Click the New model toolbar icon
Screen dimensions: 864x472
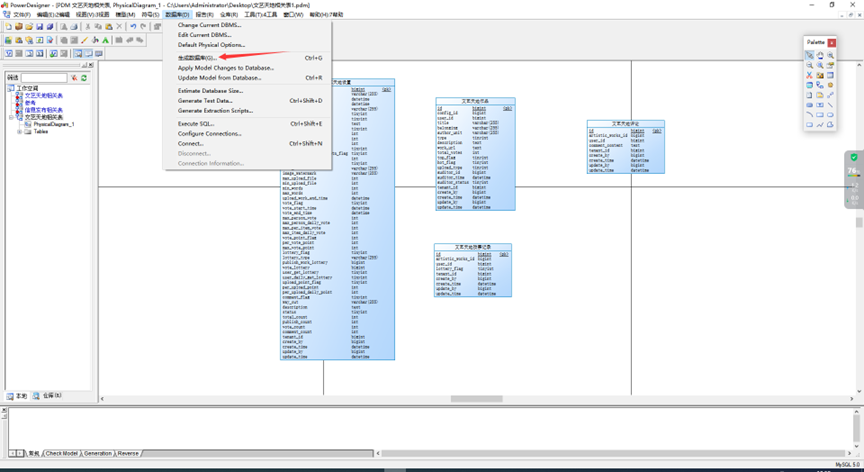click(8, 26)
